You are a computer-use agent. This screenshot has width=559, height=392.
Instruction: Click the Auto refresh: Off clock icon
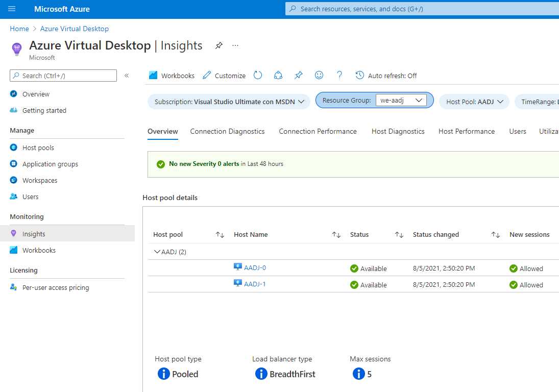point(359,76)
